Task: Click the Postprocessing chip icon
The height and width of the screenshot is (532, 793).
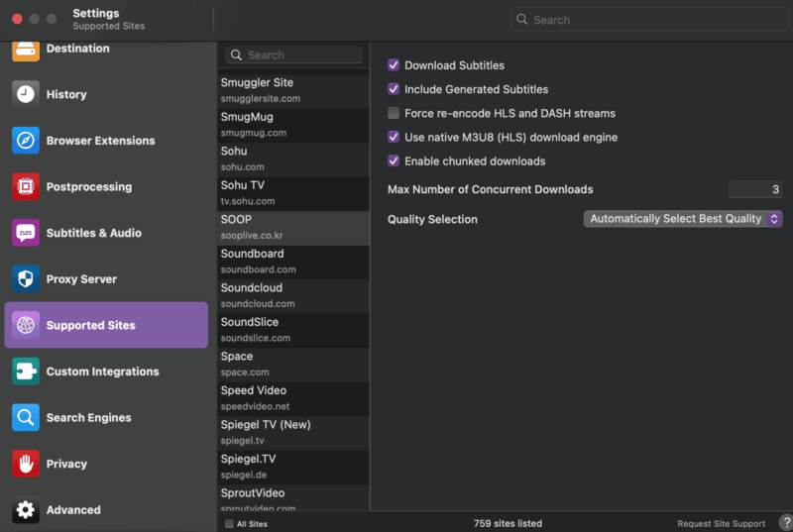Action: [26, 186]
